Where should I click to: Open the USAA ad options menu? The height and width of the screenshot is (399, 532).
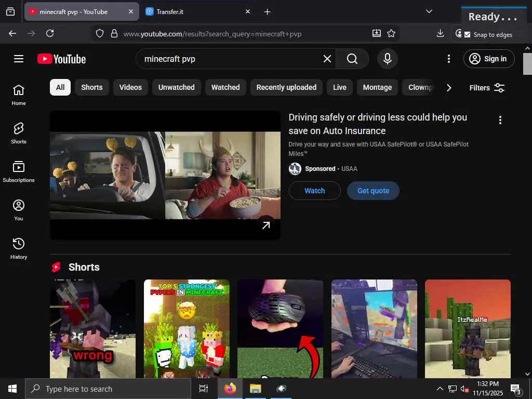[x=500, y=120]
